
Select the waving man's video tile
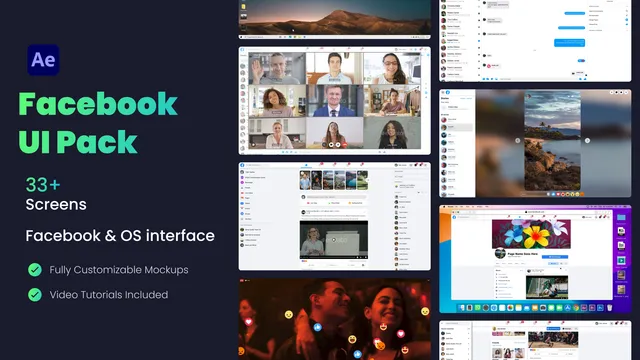(277, 68)
